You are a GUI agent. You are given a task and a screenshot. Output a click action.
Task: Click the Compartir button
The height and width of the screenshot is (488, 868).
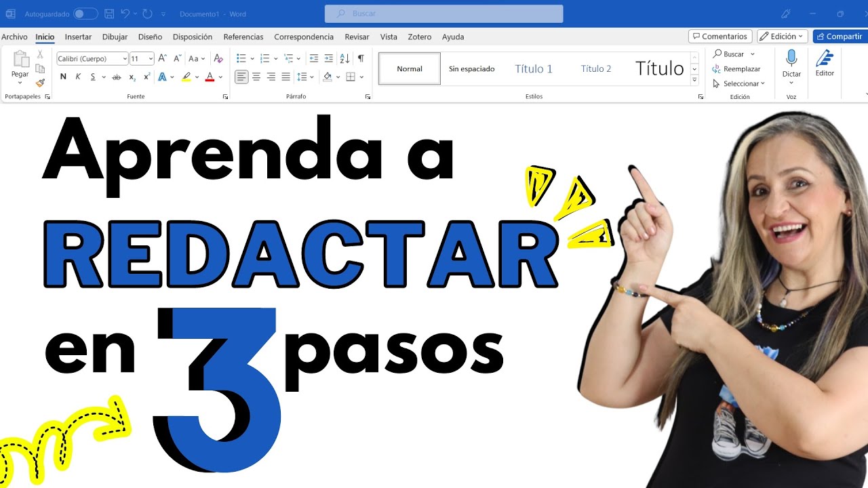pos(839,37)
